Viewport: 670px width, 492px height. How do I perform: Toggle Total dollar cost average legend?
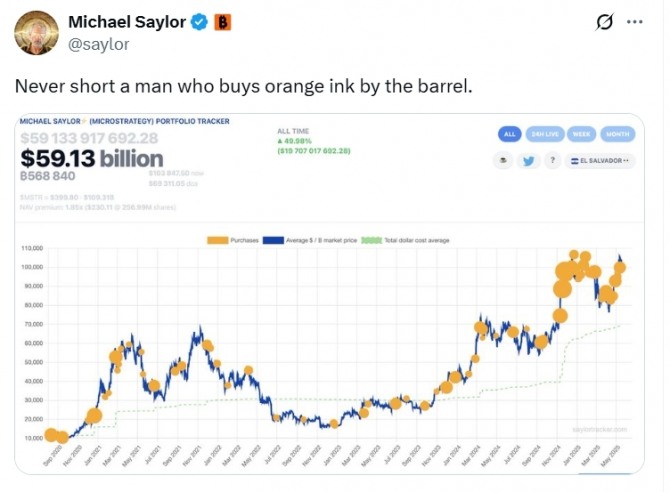coord(406,240)
